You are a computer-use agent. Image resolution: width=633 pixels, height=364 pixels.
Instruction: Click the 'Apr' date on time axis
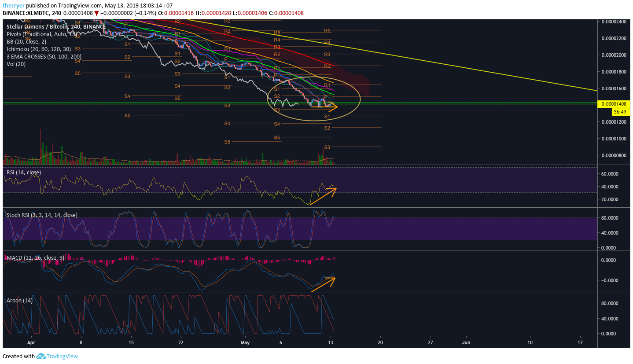30,342
